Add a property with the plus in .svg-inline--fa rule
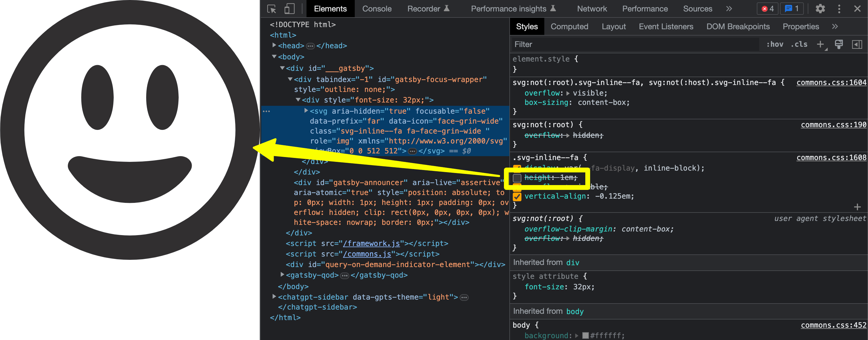Image resolution: width=868 pixels, height=340 pixels. pos(857,206)
